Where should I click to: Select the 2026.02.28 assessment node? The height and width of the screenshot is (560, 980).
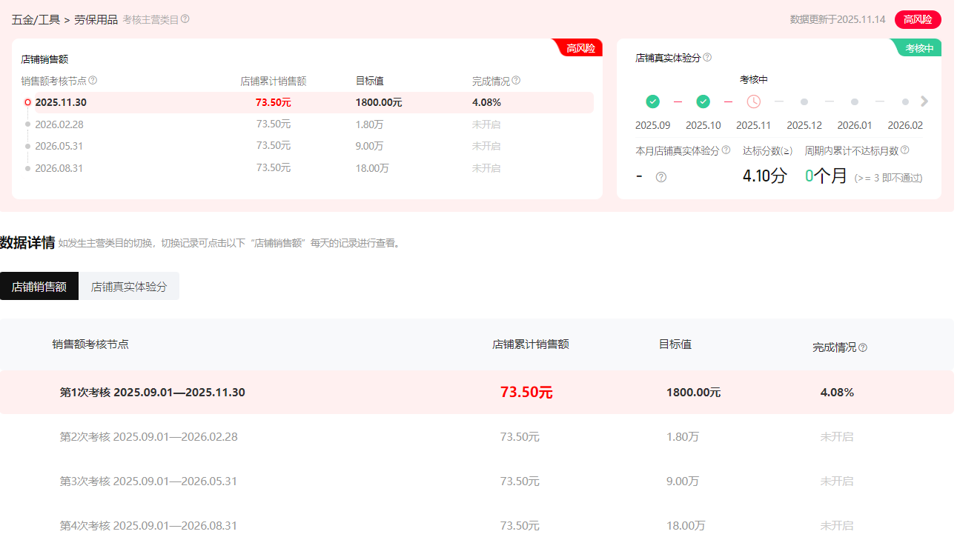click(x=59, y=124)
